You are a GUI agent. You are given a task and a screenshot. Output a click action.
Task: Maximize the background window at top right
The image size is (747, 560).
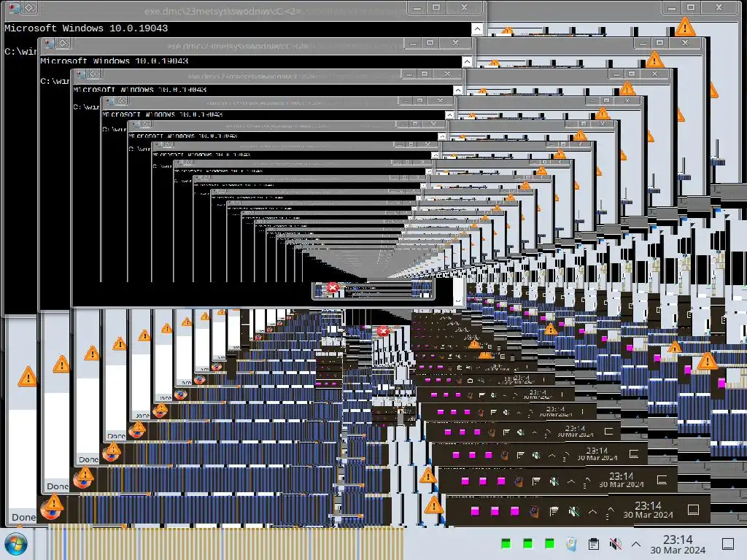coord(690,7)
